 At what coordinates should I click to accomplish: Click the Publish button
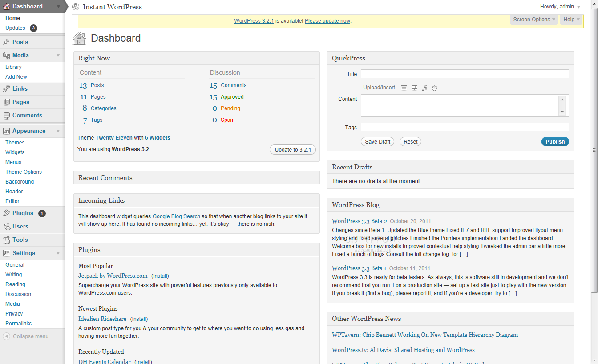[555, 142]
